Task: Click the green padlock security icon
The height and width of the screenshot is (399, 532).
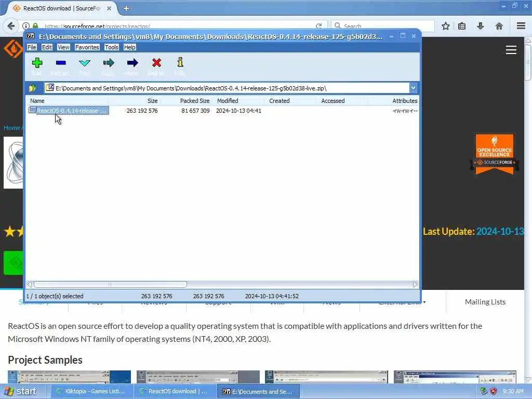Action: tap(35, 26)
